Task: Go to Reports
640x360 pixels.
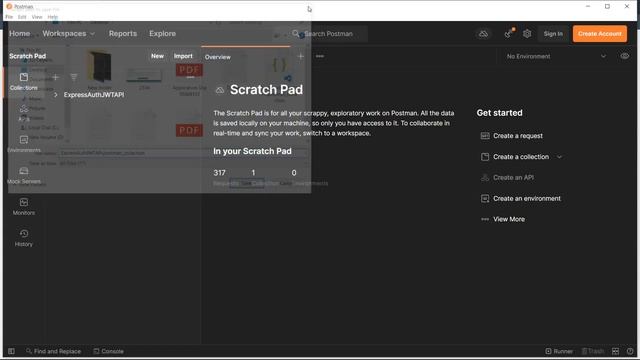Action: [123, 33]
